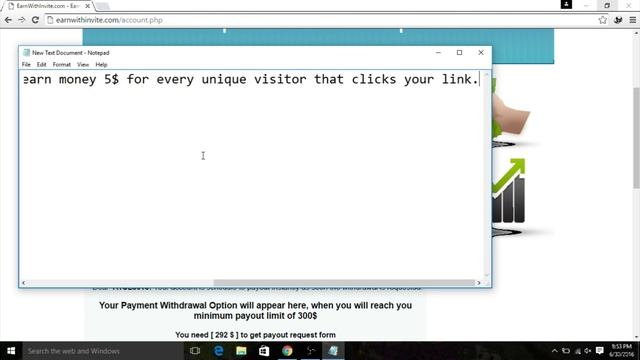This screenshot has height=360, width=640.
Task: Click the Search the web and Windows box
Action: (x=102, y=351)
